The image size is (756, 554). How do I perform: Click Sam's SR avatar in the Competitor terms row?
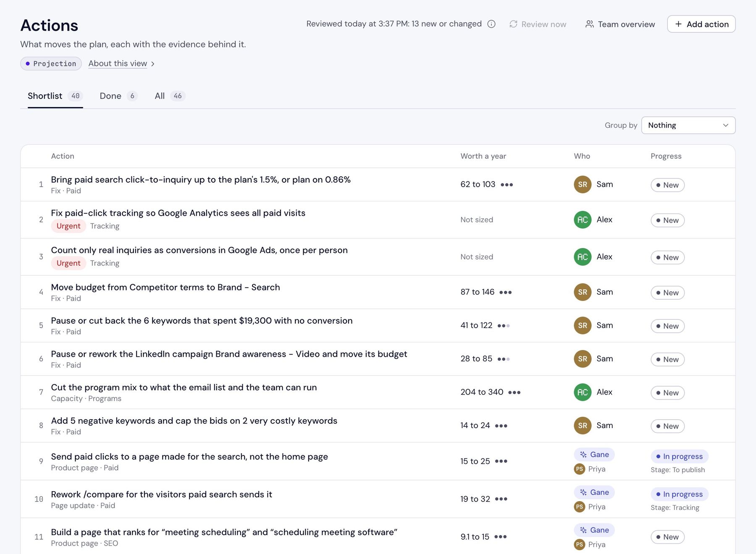583,292
